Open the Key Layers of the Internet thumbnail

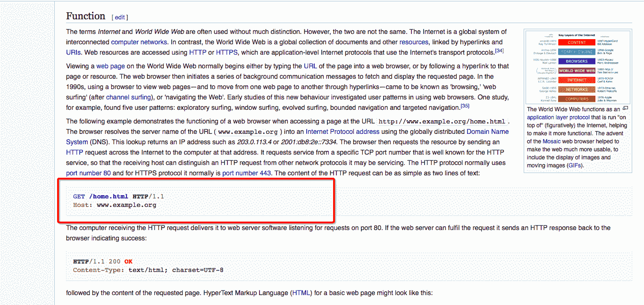coord(578,68)
